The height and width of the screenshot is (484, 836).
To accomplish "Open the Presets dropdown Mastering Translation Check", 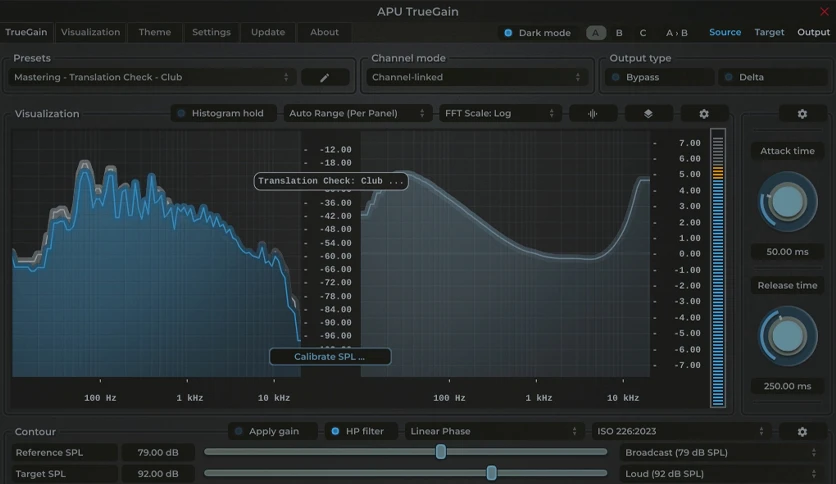I will 152,77.
